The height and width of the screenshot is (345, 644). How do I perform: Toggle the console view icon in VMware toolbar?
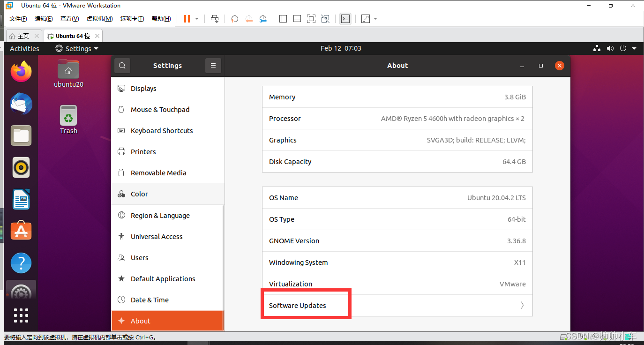(345, 19)
